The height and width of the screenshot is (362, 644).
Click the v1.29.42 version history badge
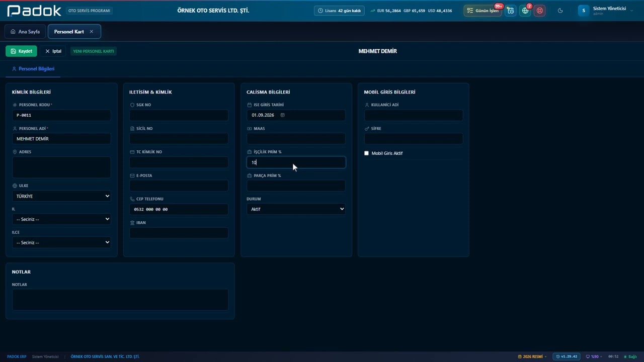coord(567,356)
